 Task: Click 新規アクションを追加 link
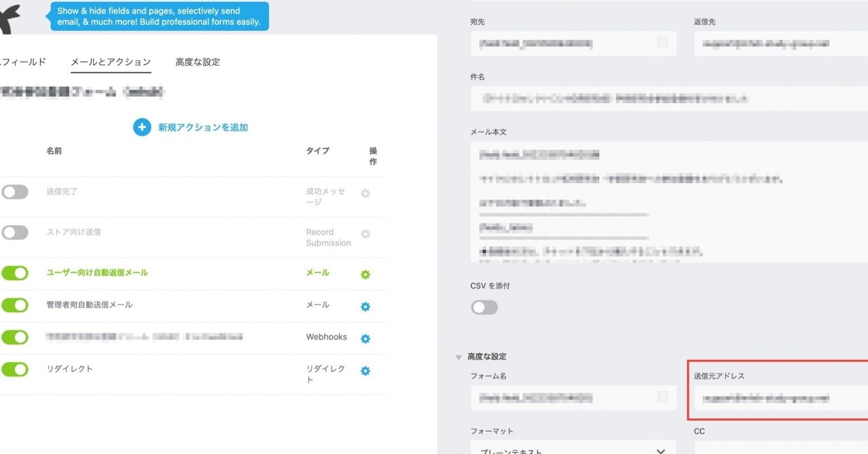pos(203,127)
